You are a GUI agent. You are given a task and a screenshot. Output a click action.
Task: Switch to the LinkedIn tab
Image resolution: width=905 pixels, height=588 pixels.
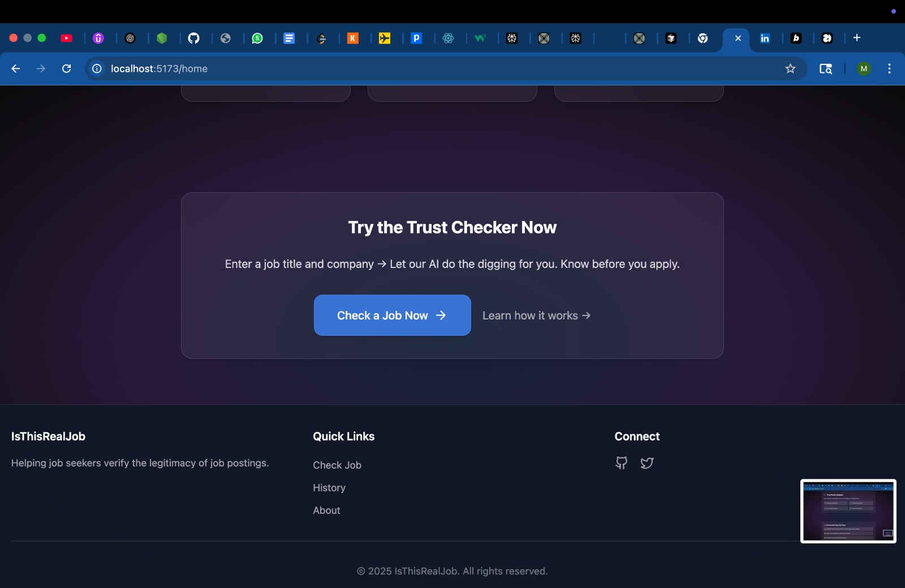coord(765,38)
